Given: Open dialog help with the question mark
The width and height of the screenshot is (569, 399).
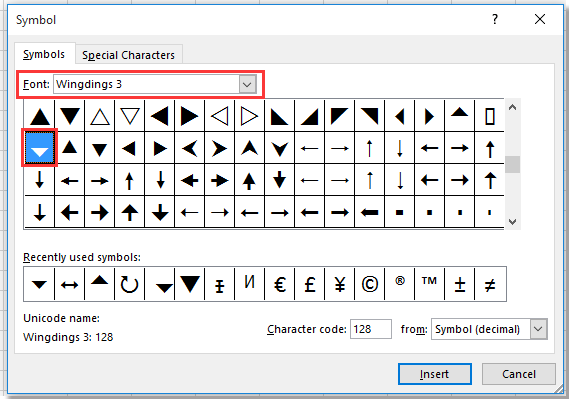Looking at the screenshot, I should click(495, 19).
